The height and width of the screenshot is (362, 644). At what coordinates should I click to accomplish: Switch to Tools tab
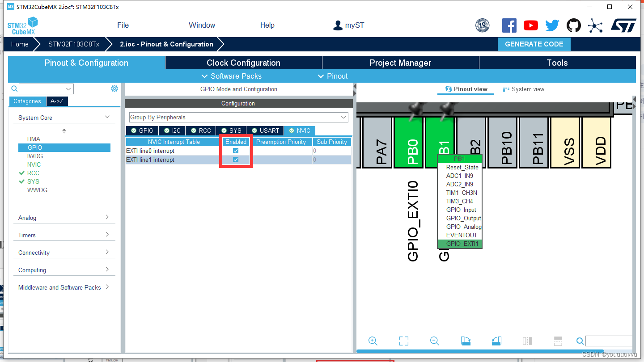(557, 63)
